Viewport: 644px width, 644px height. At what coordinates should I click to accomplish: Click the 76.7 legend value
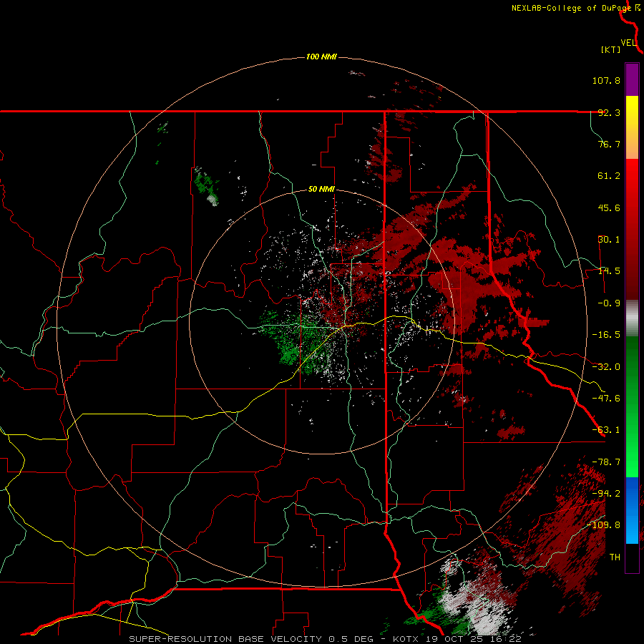coord(609,144)
